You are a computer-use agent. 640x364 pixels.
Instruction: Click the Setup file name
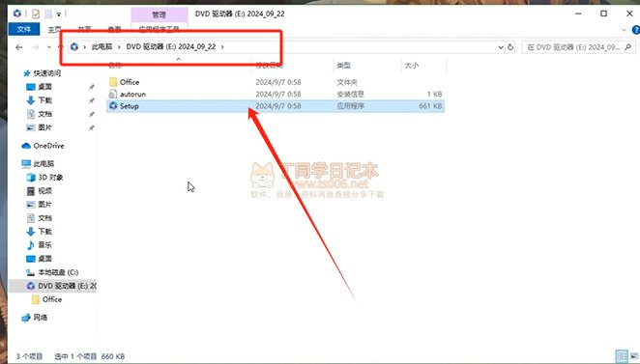tap(130, 106)
